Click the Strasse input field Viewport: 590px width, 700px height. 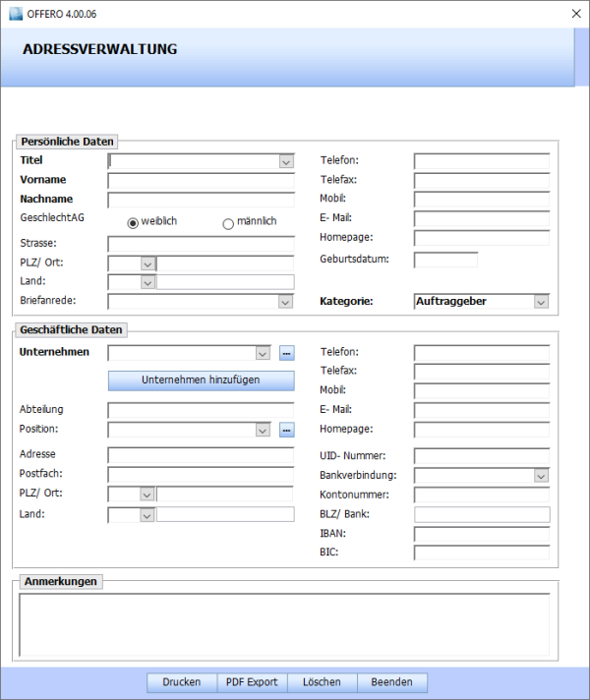(201, 244)
